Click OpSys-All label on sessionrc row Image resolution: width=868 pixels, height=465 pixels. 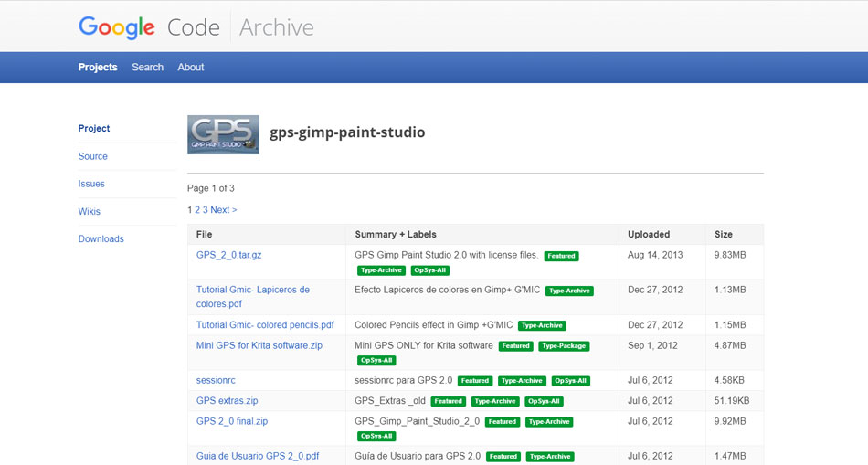[x=571, y=381]
